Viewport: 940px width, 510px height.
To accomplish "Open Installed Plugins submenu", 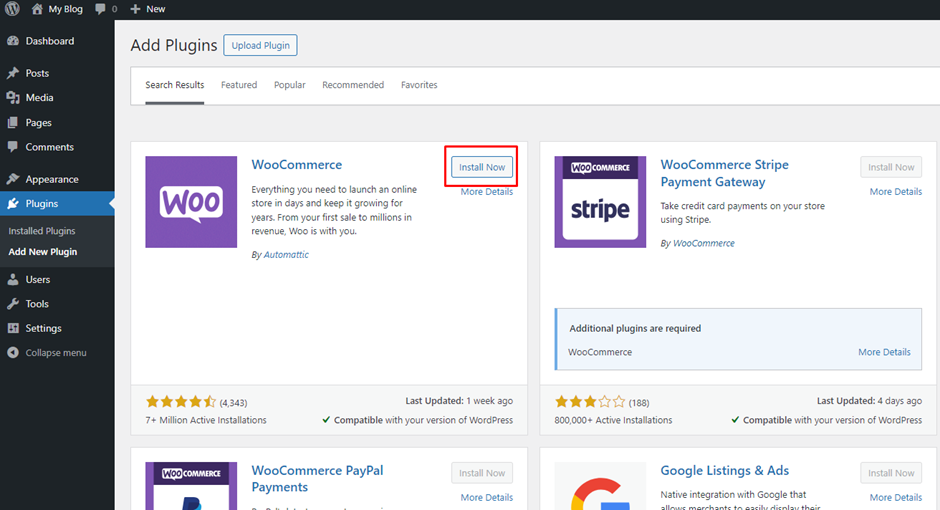I will (42, 231).
